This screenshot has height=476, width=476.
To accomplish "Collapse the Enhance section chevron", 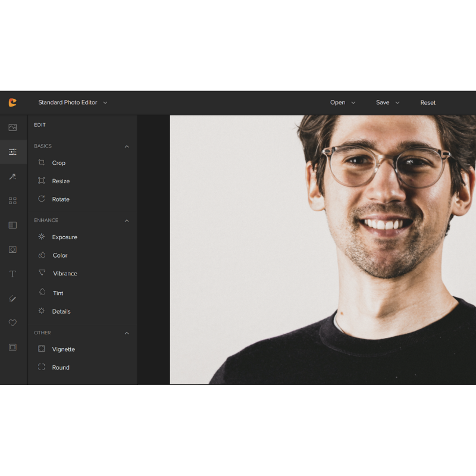I will (126, 221).
